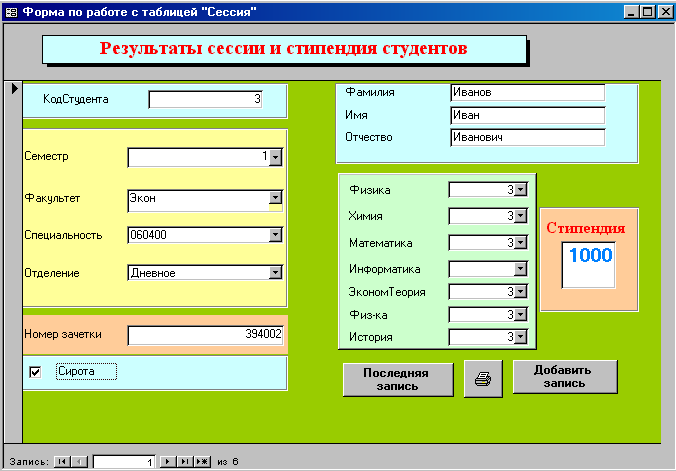The image size is (676, 471).
Task: Click the Последняя запись button
Action: coord(398,379)
